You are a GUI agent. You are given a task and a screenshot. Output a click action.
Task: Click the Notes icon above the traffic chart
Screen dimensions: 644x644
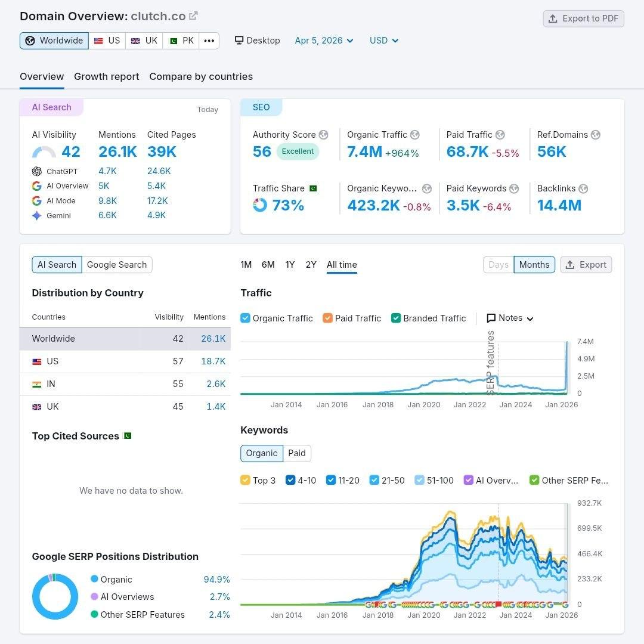492,318
